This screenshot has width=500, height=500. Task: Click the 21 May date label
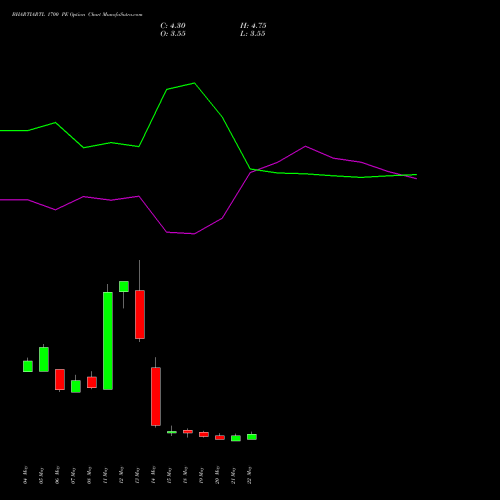[234, 475]
